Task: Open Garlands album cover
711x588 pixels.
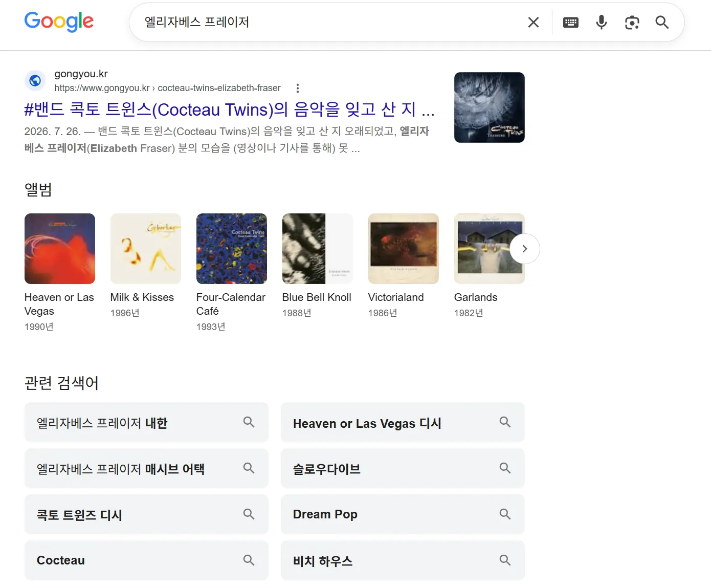Action: pos(489,249)
